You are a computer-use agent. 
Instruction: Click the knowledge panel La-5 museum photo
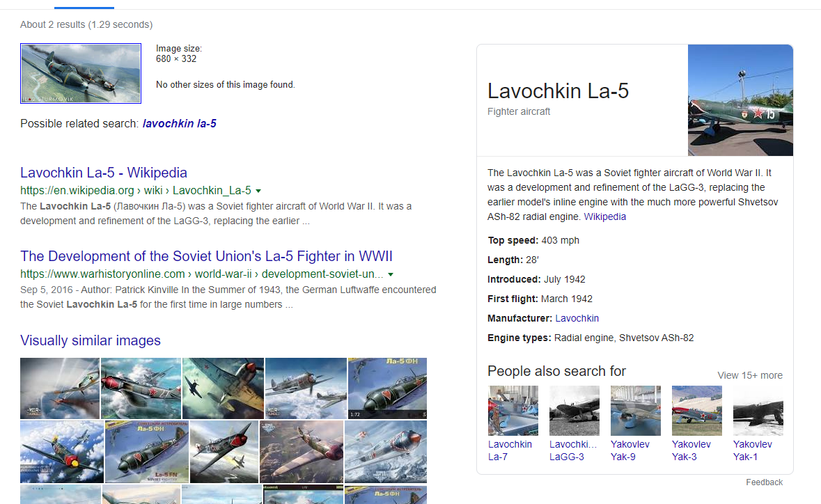pos(740,100)
